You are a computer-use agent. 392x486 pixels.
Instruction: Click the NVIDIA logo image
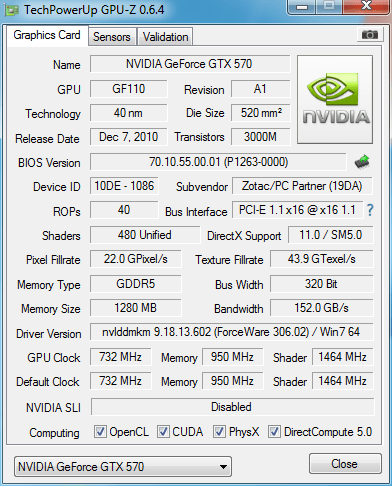[x=335, y=100]
